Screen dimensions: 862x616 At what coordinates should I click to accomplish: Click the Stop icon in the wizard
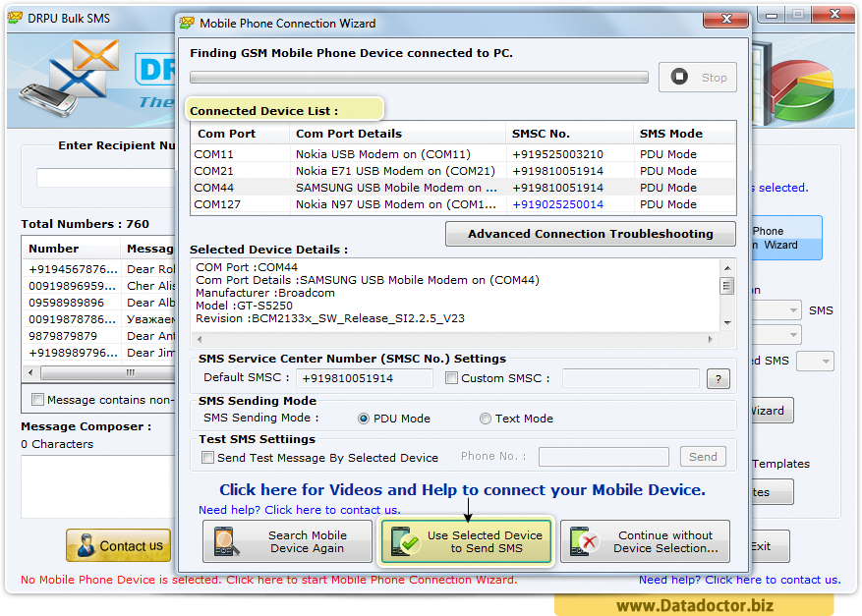pyautogui.click(x=679, y=77)
